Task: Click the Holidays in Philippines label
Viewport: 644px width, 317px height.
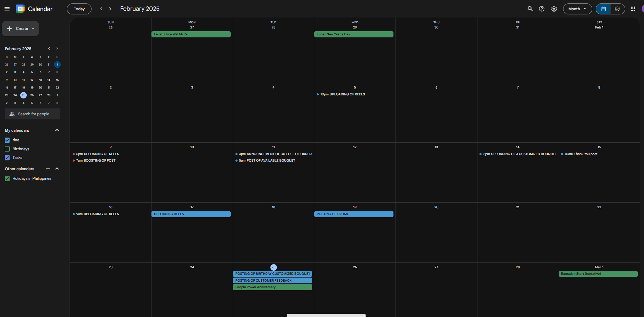Action: [x=32, y=178]
